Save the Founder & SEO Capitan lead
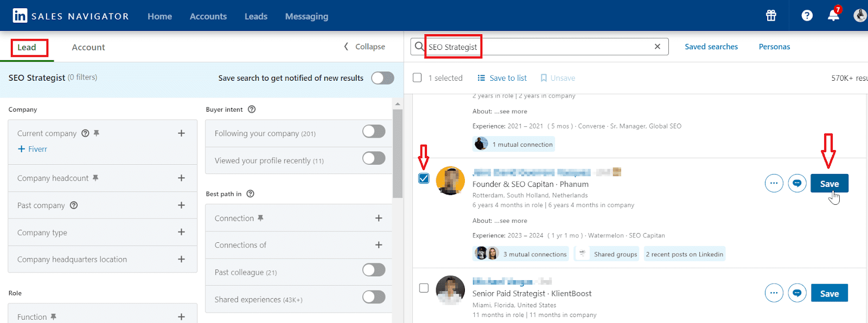 (x=829, y=184)
